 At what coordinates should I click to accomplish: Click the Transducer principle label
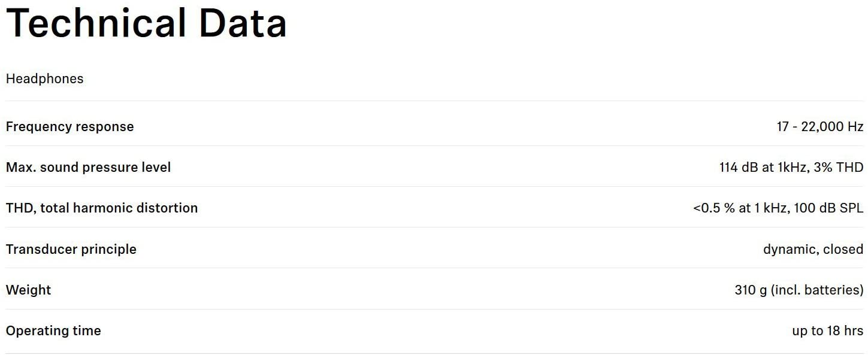71,249
